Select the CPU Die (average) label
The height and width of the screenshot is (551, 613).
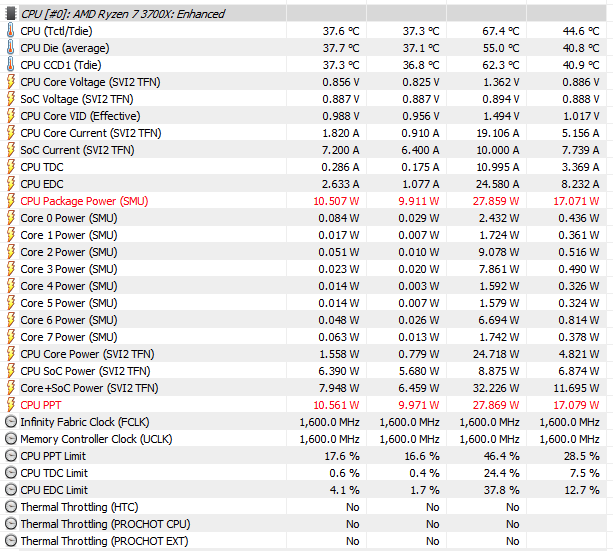pyautogui.click(x=65, y=48)
